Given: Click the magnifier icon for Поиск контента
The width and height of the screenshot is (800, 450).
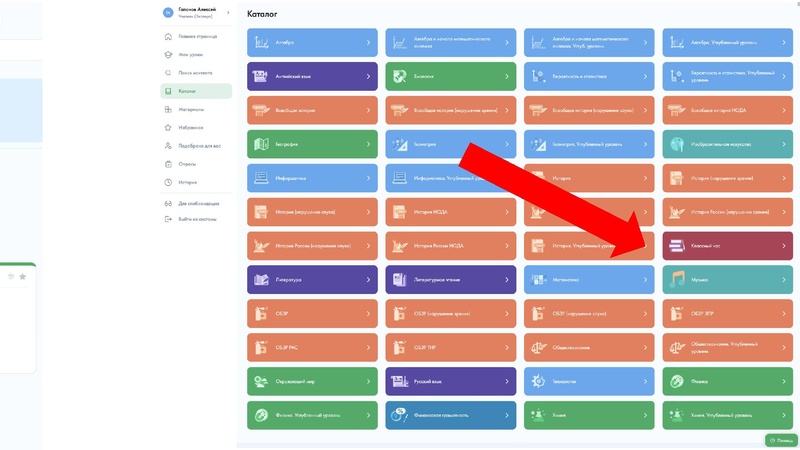Looking at the screenshot, I should pyautogui.click(x=167, y=73).
